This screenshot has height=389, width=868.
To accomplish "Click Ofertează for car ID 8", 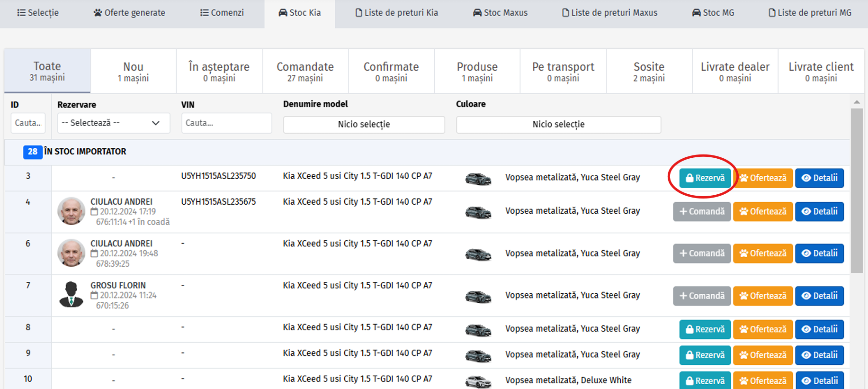I will coord(763,329).
